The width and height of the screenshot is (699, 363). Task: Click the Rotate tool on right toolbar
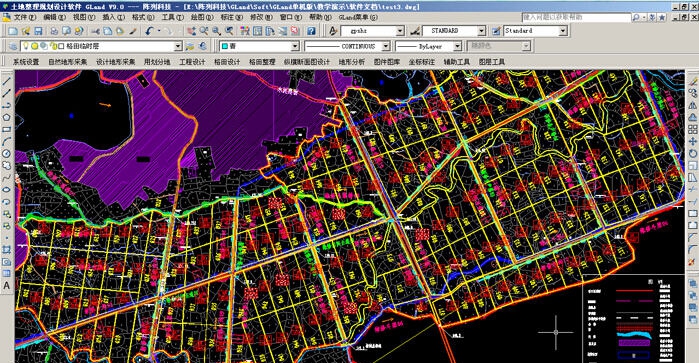692,153
